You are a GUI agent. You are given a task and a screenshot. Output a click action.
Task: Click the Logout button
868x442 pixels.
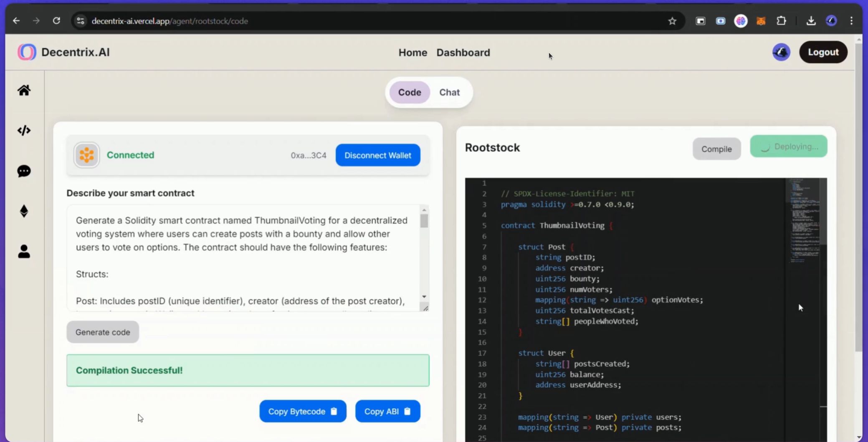(x=823, y=52)
